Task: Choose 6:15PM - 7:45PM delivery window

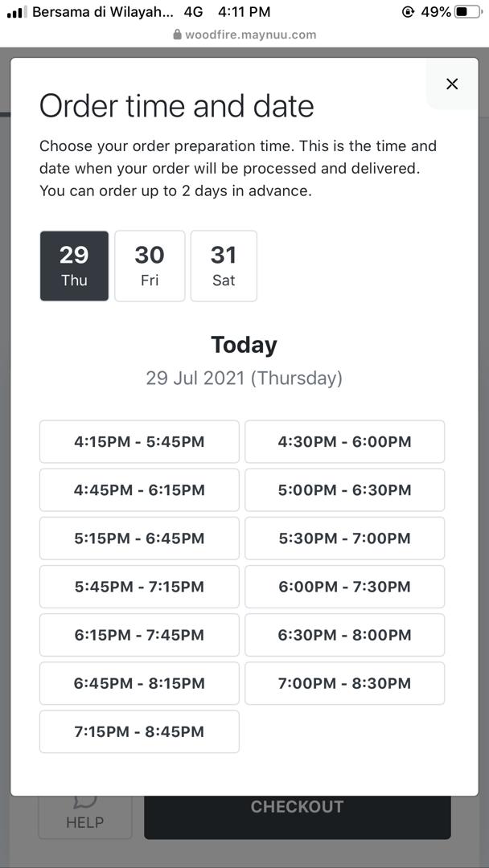Action: pos(139,635)
